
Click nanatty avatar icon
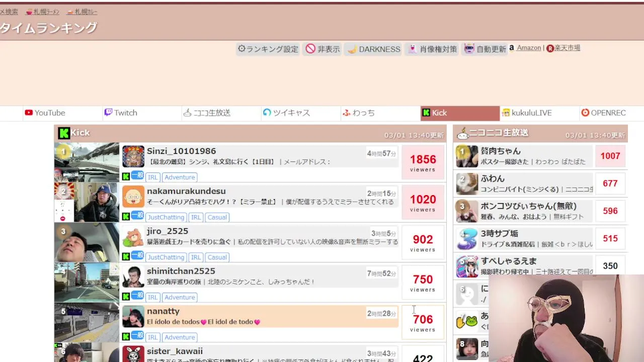coord(133,317)
